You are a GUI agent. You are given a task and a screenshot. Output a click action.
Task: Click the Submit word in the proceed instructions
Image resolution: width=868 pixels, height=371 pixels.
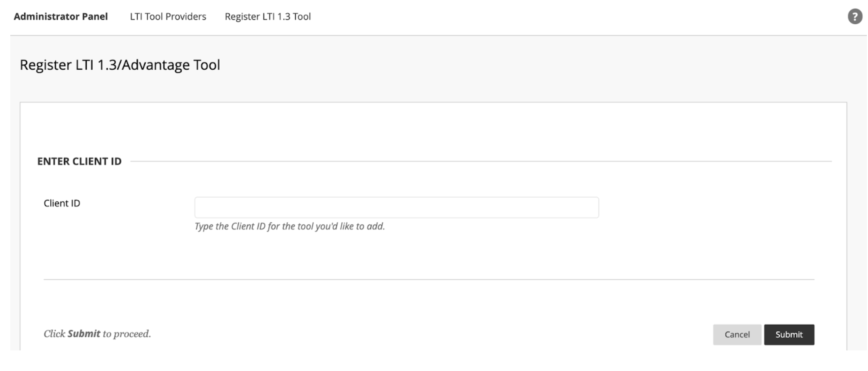[x=84, y=334]
